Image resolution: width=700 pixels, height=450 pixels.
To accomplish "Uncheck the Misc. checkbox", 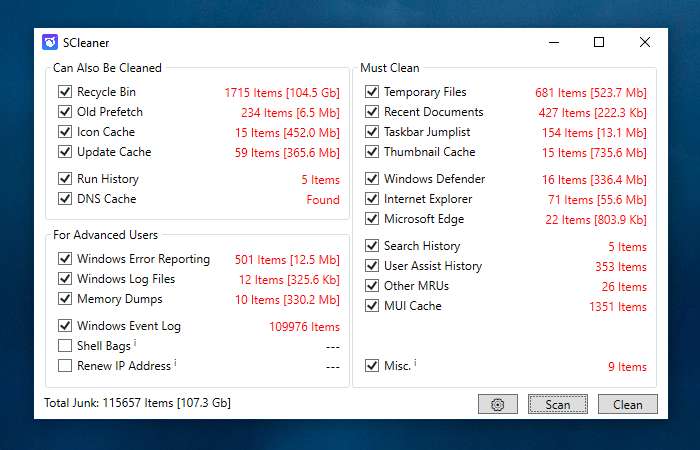I will click(372, 366).
